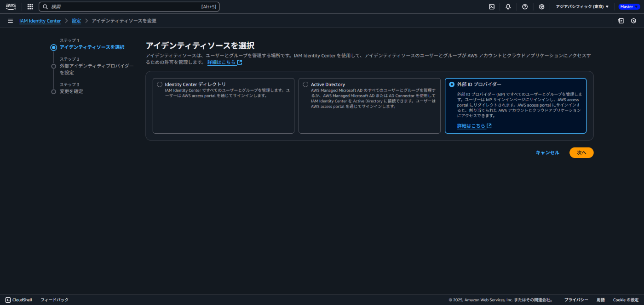Open the settings gear icon
Viewport: 644px width, 305px height.
pyautogui.click(x=542, y=7)
